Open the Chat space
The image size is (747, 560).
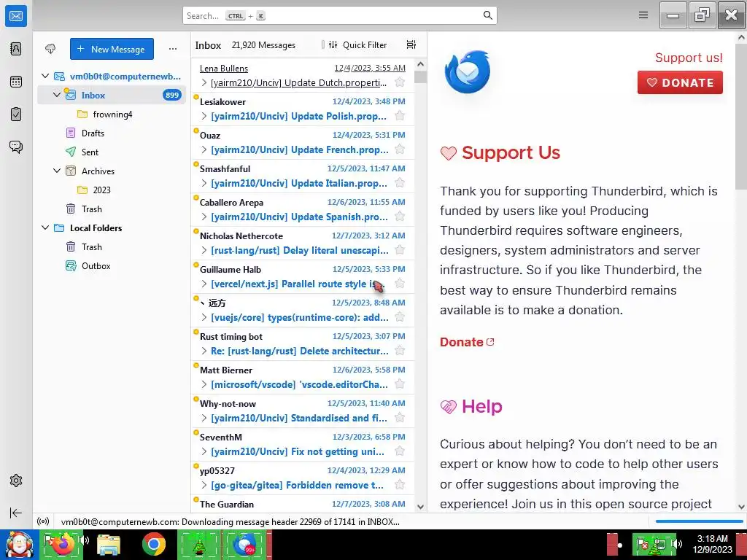pos(16,147)
